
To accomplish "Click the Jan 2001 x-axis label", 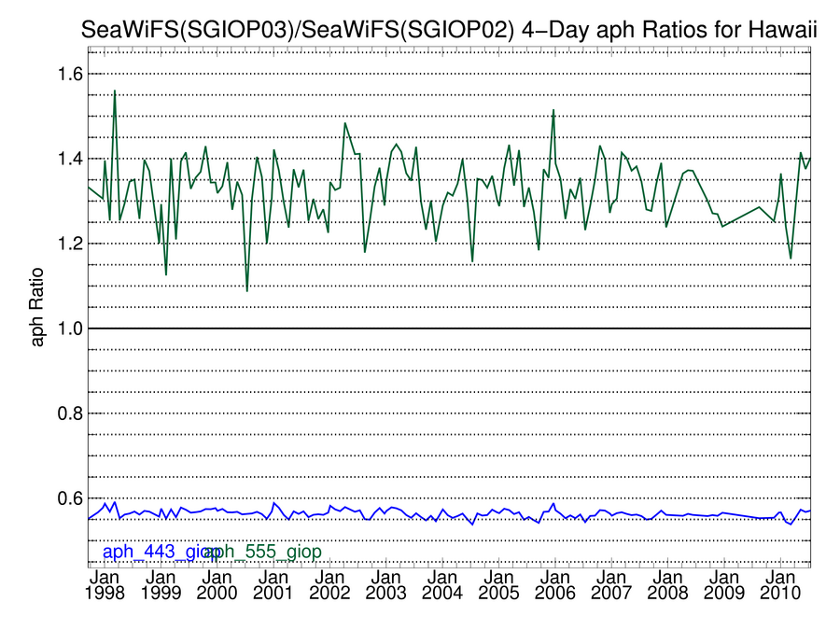I will [273, 585].
